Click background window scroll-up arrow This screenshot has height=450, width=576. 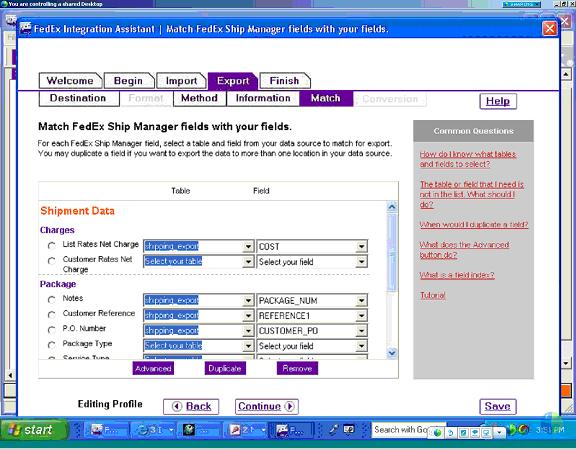[566, 75]
